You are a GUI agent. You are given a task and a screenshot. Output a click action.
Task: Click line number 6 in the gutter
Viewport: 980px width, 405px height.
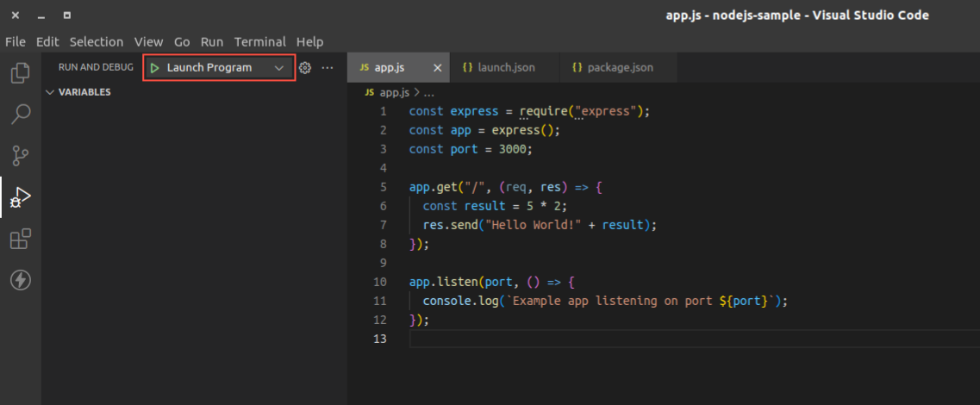(x=383, y=206)
